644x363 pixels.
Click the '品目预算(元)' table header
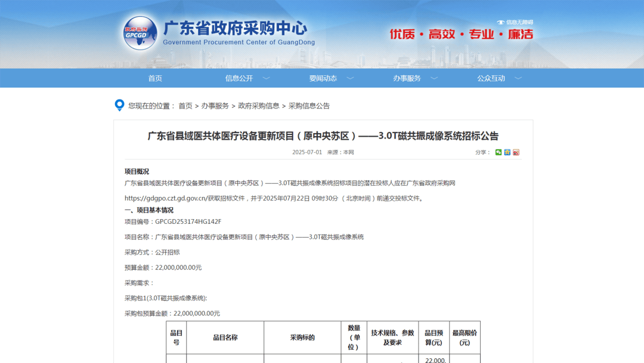point(434,337)
